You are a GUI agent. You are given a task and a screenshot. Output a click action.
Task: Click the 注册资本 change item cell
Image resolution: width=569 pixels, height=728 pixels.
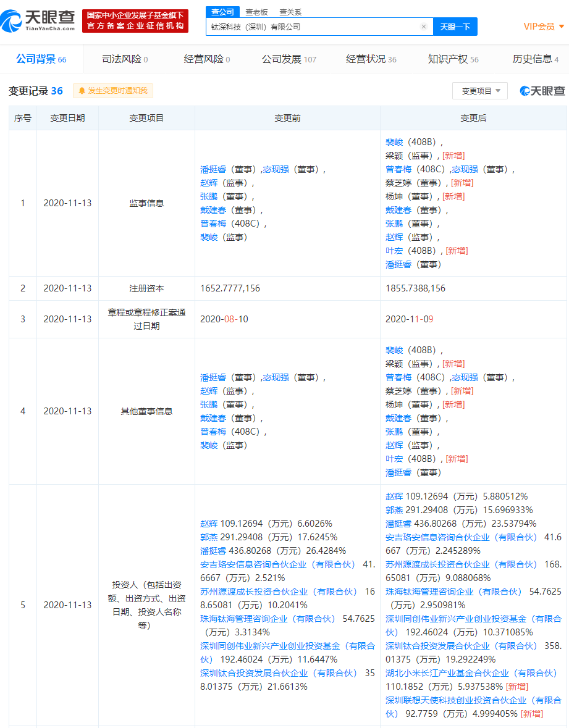(146, 288)
